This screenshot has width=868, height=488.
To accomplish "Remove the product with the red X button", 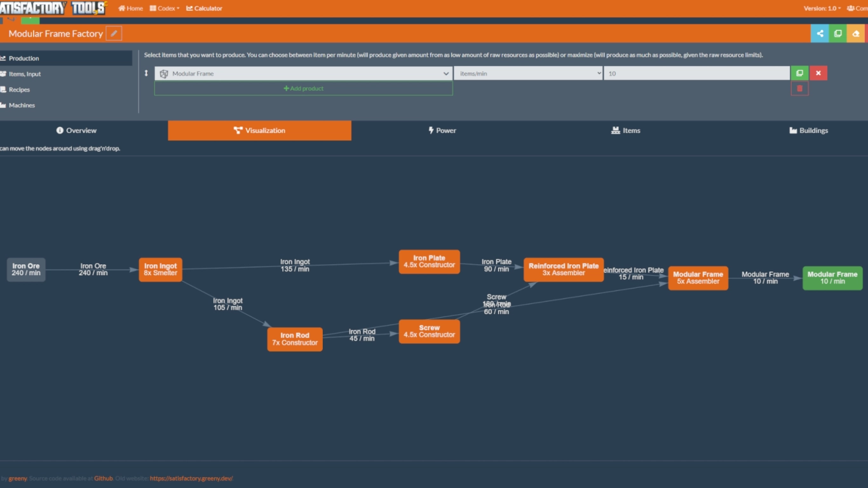I will point(818,73).
